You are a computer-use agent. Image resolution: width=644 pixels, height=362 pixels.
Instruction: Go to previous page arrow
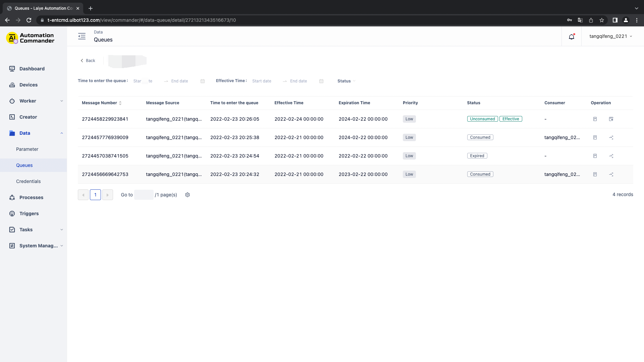click(83, 195)
